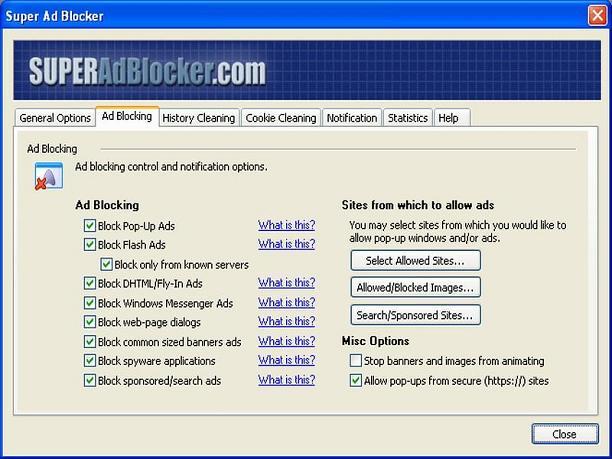Click the Close button at bottom
612x459 pixels.
[565, 434]
